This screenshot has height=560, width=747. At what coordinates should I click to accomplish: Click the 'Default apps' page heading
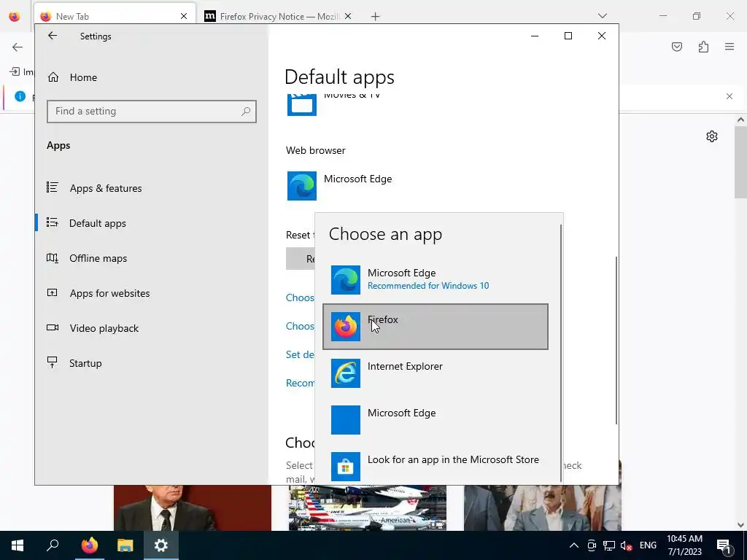339,77
